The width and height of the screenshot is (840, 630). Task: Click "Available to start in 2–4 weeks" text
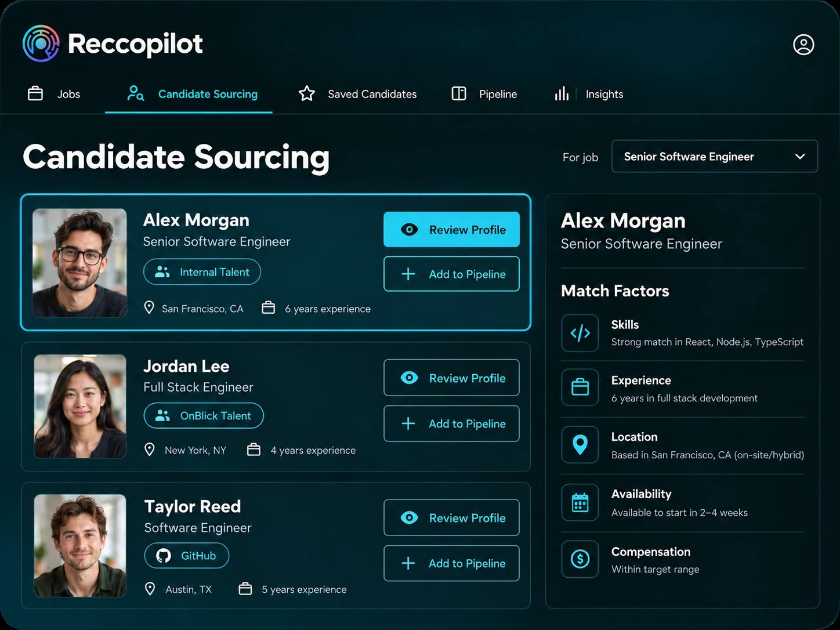pyautogui.click(x=679, y=512)
